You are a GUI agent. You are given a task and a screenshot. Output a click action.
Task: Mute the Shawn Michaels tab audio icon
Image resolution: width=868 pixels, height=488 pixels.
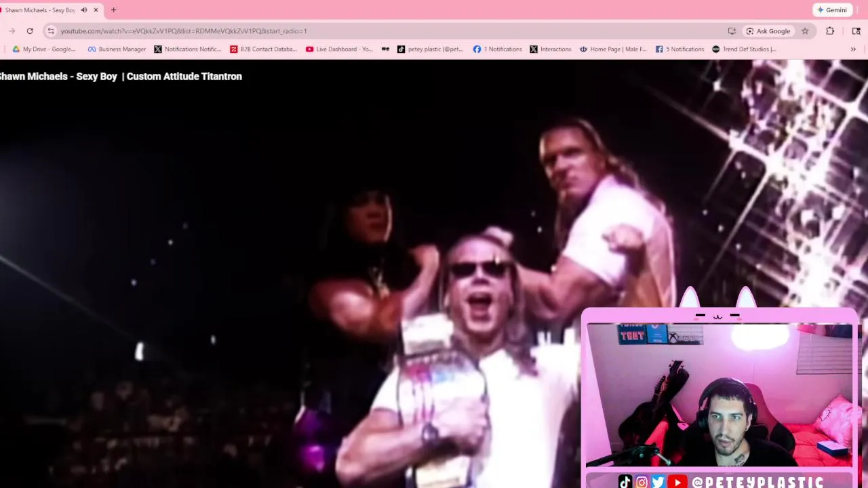tap(84, 10)
